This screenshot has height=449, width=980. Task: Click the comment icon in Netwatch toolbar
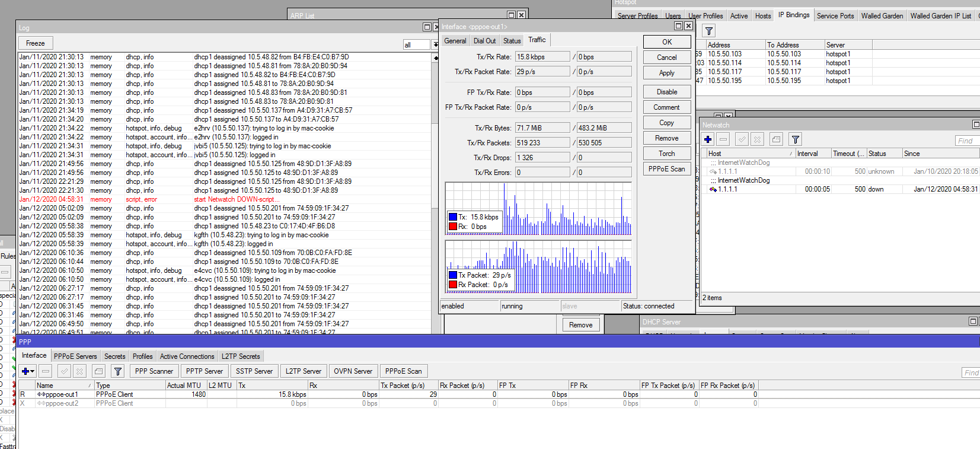[776, 139]
